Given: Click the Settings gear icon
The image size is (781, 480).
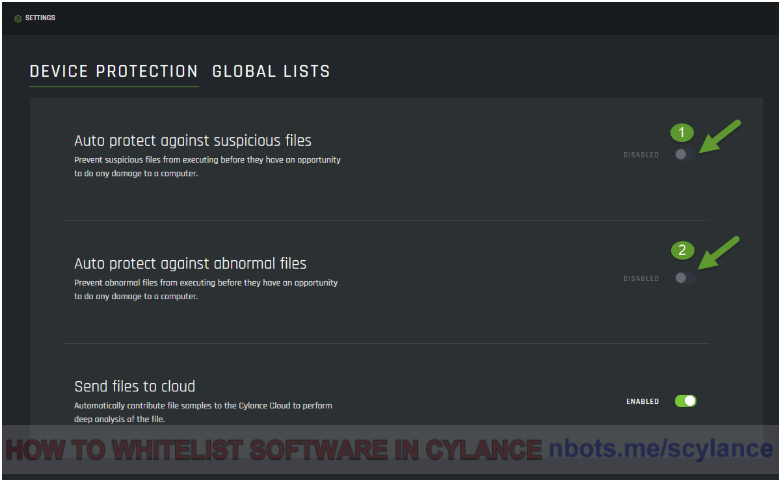Looking at the screenshot, I should coord(18,18).
